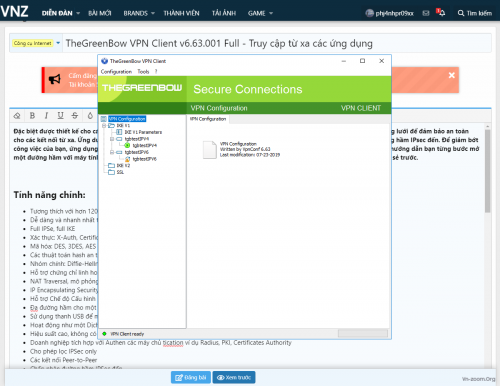Click the IKE V1 Parameters icon

(119, 132)
